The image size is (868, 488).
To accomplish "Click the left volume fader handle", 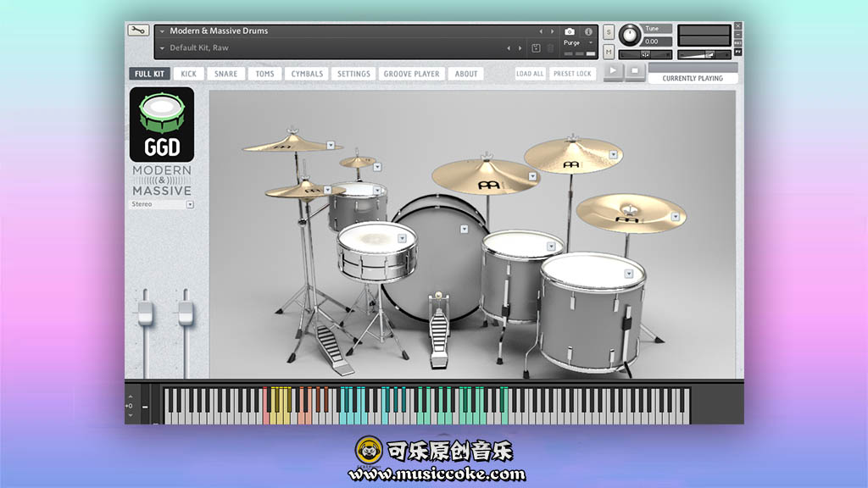I will click(x=144, y=313).
